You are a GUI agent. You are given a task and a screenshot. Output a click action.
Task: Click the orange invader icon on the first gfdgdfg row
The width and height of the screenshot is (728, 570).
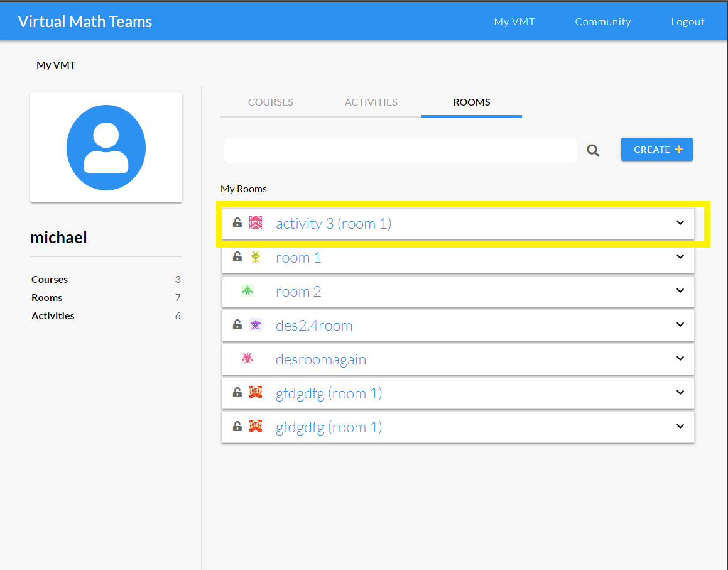point(256,392)
